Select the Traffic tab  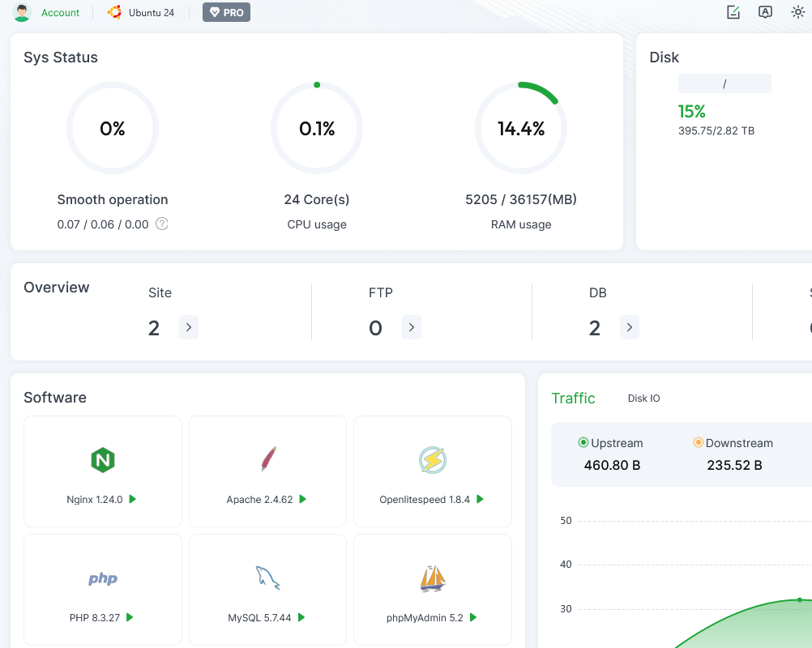(573, 398)
